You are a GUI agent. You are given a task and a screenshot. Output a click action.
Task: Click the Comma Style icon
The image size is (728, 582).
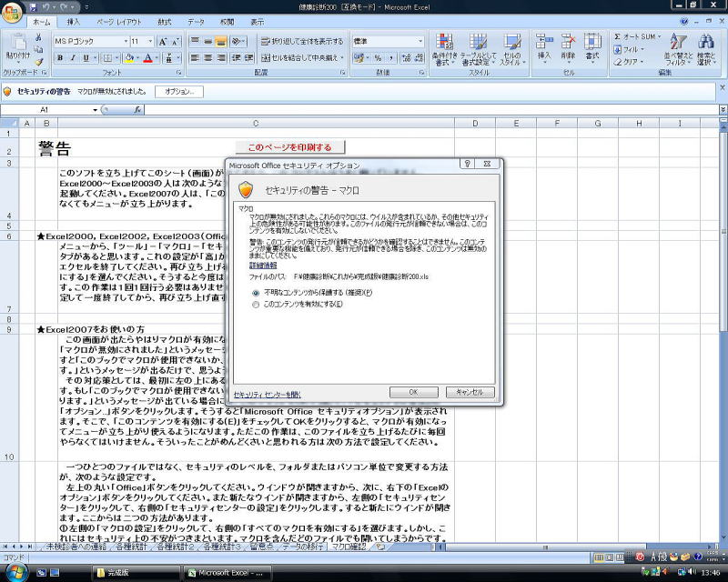[391, 58]
